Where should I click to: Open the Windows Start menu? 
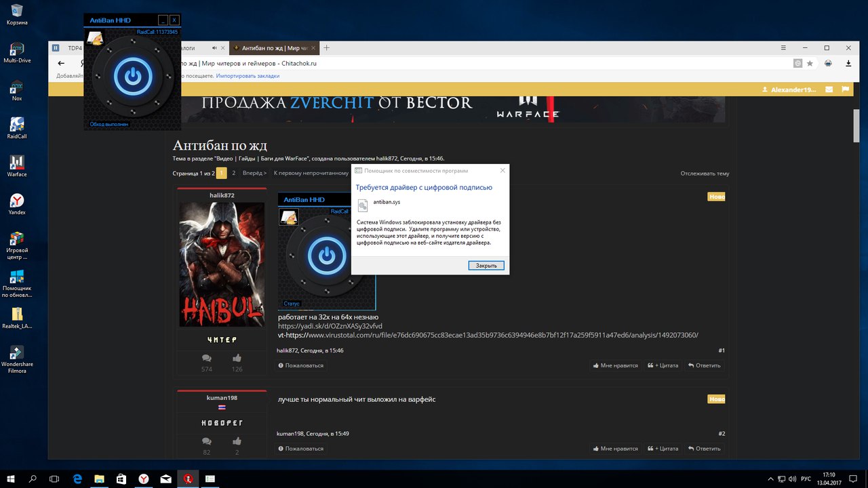pos(11,479)
